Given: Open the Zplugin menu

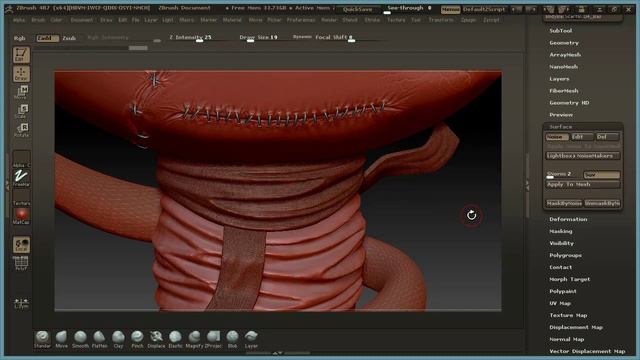Looking at the screenshot, I should click(x=468, y=20).
